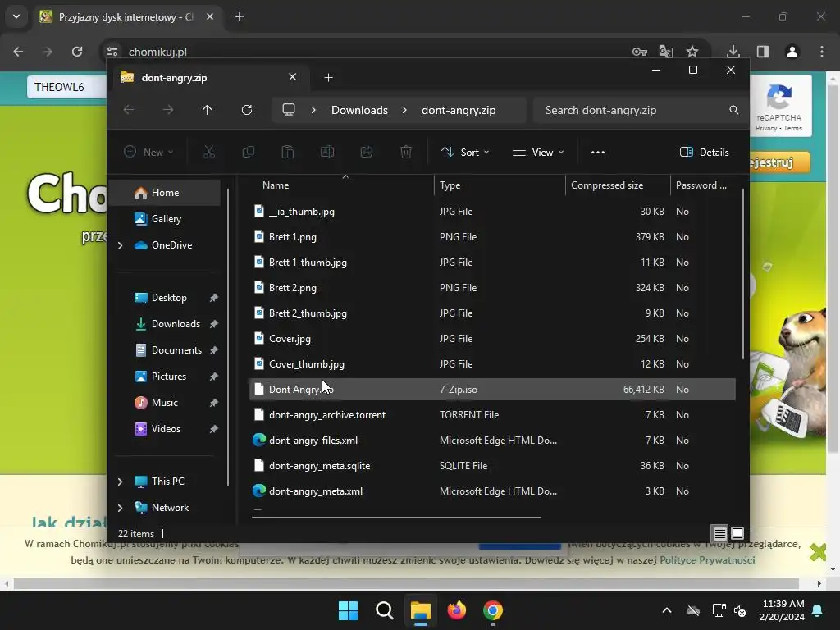
Task: Go up one folder level with up arrow
Action: (x=208, y=110)
